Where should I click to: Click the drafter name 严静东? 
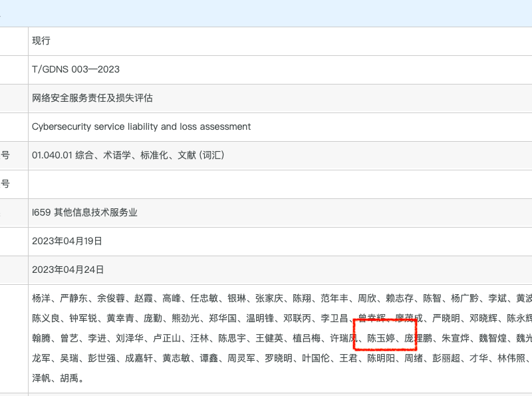[74, 298]
